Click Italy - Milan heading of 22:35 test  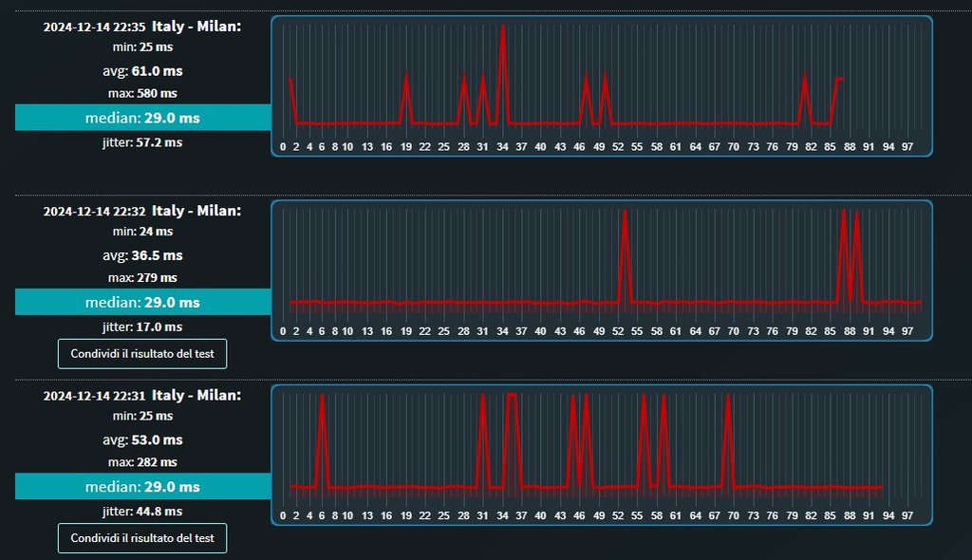coord(196,26)
